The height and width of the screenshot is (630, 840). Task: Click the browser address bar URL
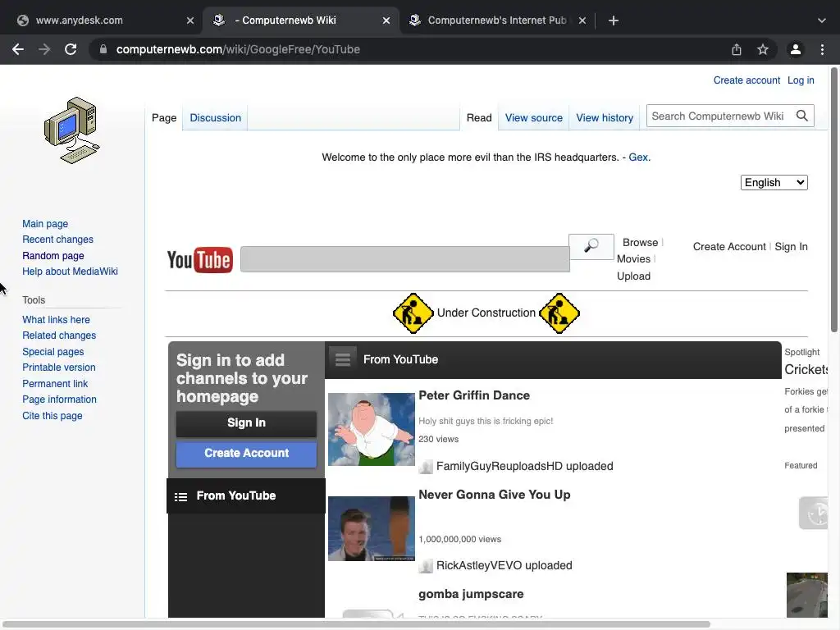[238, 49]
